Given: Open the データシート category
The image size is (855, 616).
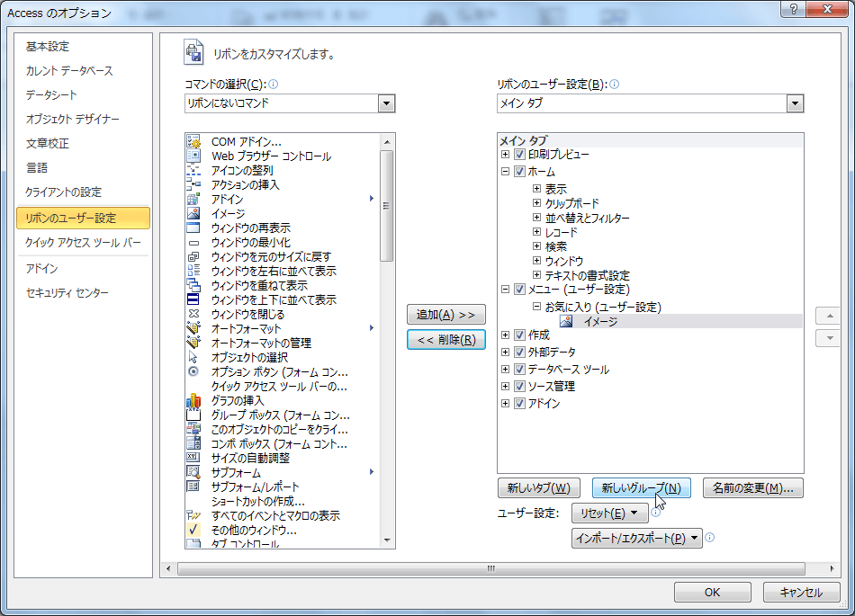Looking at the screenshot, I should coord(51,94).
